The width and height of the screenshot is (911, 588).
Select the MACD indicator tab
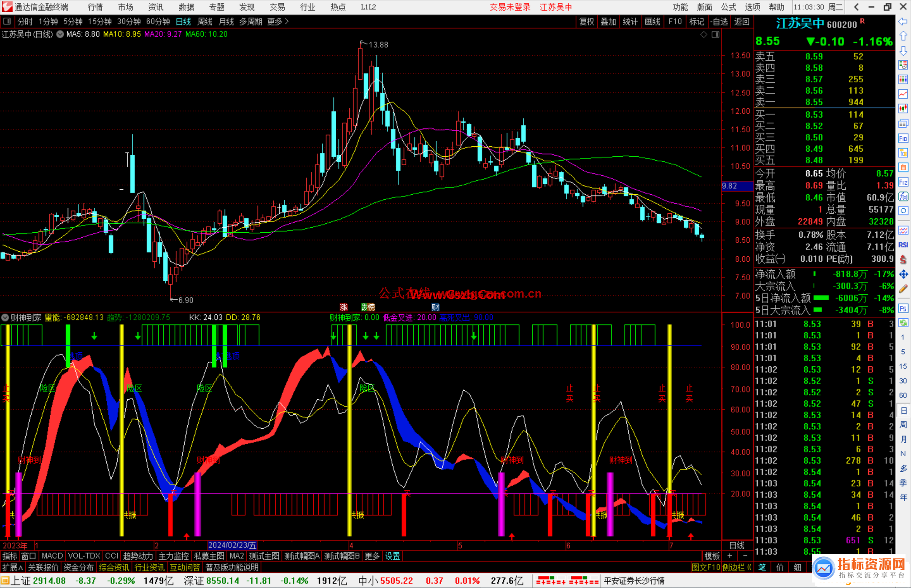pos(52,556)
